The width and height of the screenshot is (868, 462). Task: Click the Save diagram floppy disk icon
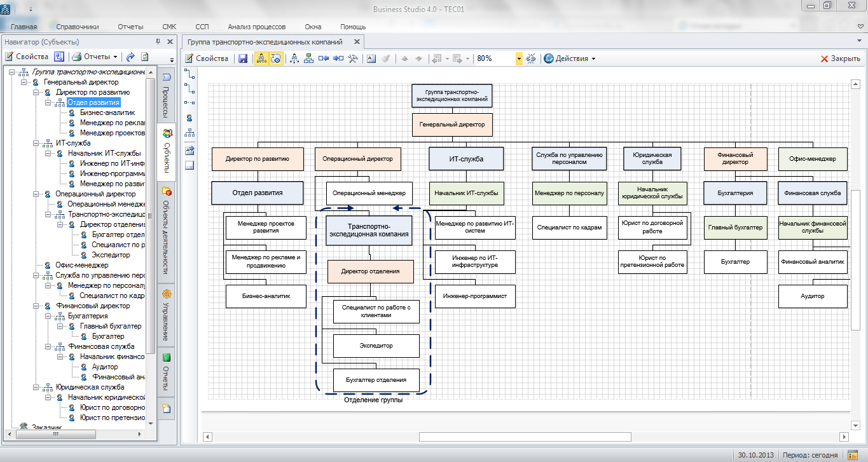tap(243, 58)
